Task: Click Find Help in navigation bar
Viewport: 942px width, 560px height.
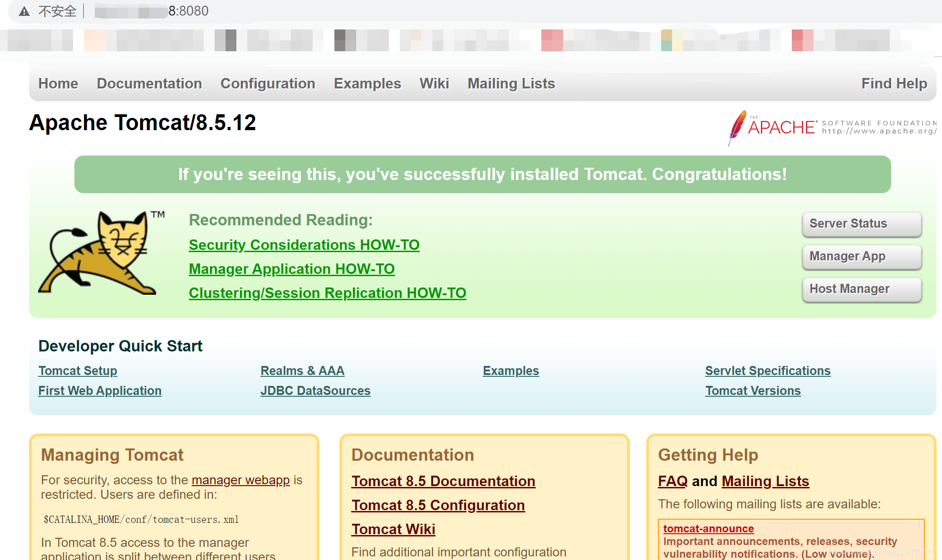Action: tap(894, 83)
